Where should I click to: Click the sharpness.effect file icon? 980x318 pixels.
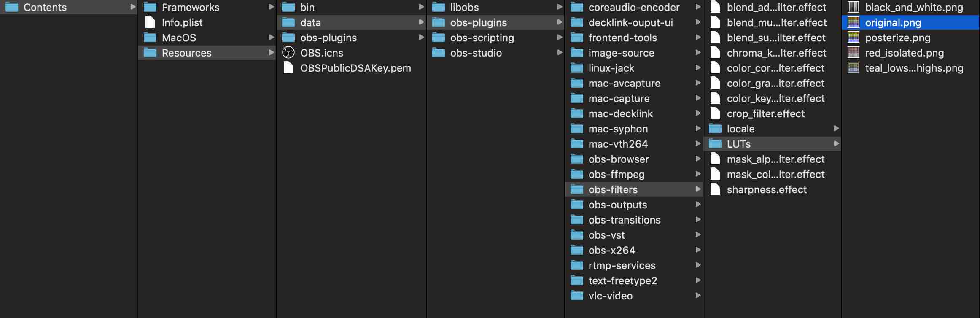pos(715,189)
